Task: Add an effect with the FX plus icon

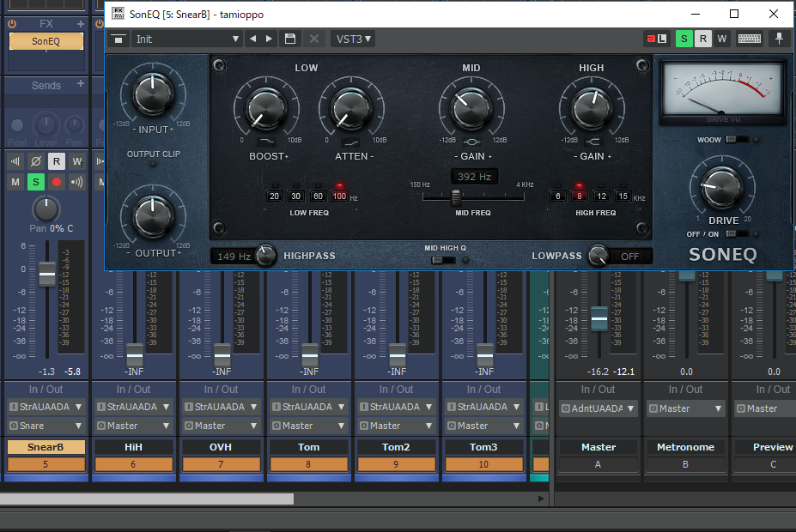Action: [81, 24]
